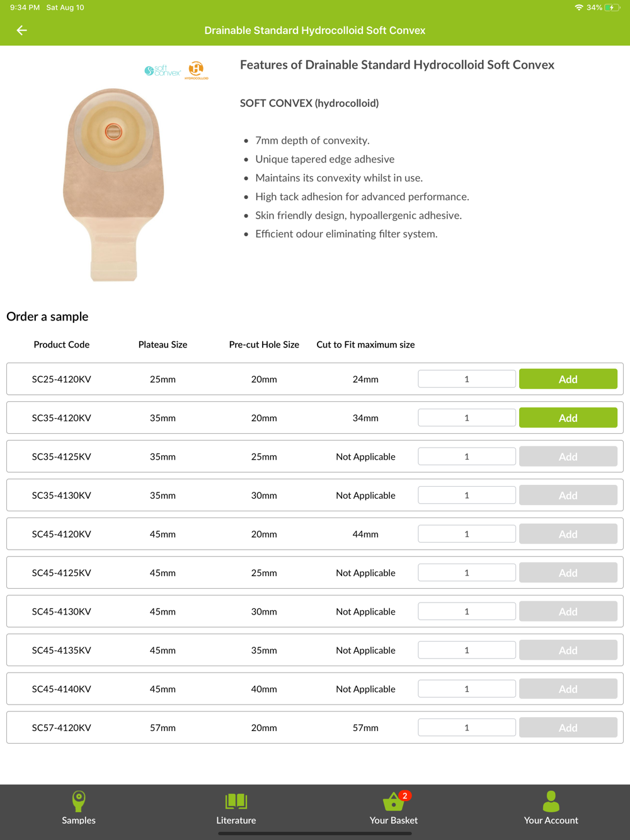Tap the Wi-Fi status icon
The width and height of the screenshot is (630, 840).
tap(578, 8)
